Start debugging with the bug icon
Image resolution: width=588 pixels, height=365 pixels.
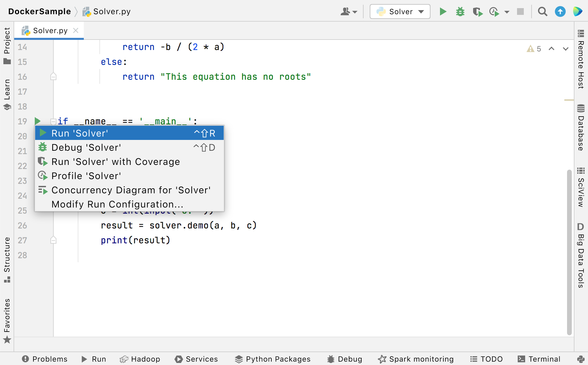tap(460, 11)
